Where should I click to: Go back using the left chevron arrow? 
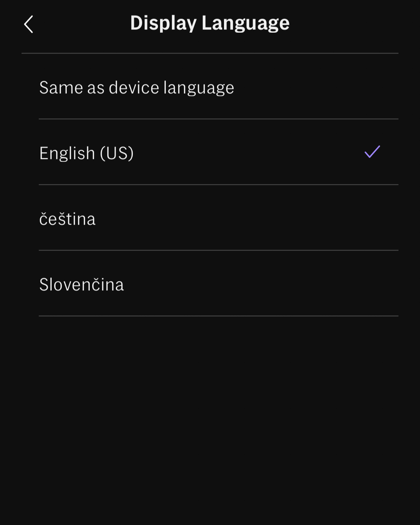click(x=28, y=24)
